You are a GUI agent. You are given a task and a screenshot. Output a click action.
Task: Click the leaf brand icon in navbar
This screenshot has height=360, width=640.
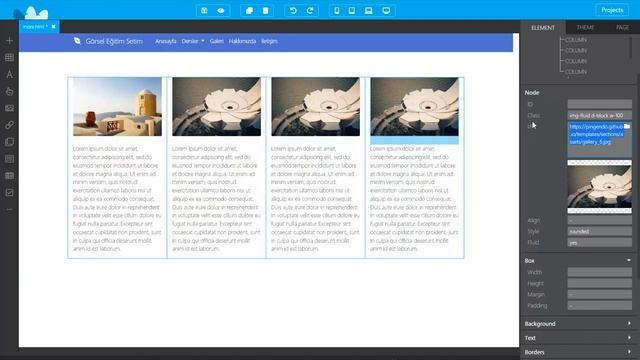pyautogui.click(x=77, y=41)
